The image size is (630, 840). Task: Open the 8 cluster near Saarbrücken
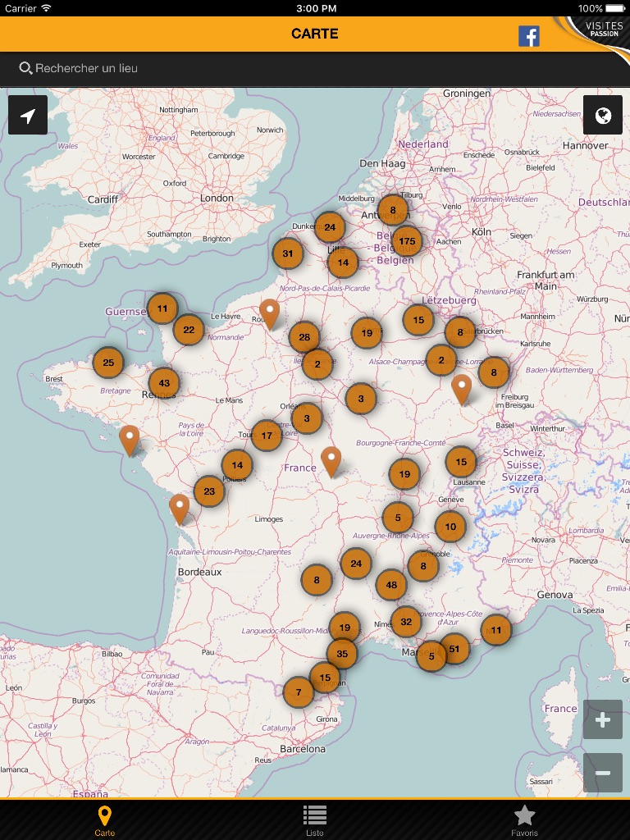459,331
